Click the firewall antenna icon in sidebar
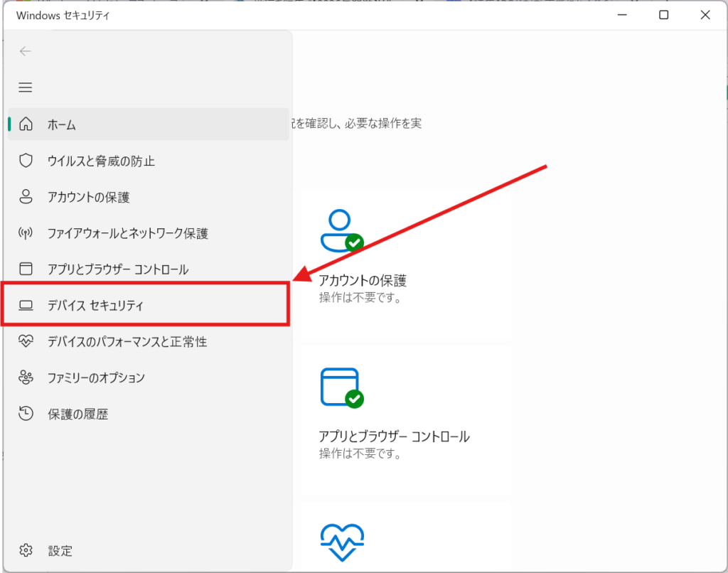The image size is (728, 573). point(26,233)
